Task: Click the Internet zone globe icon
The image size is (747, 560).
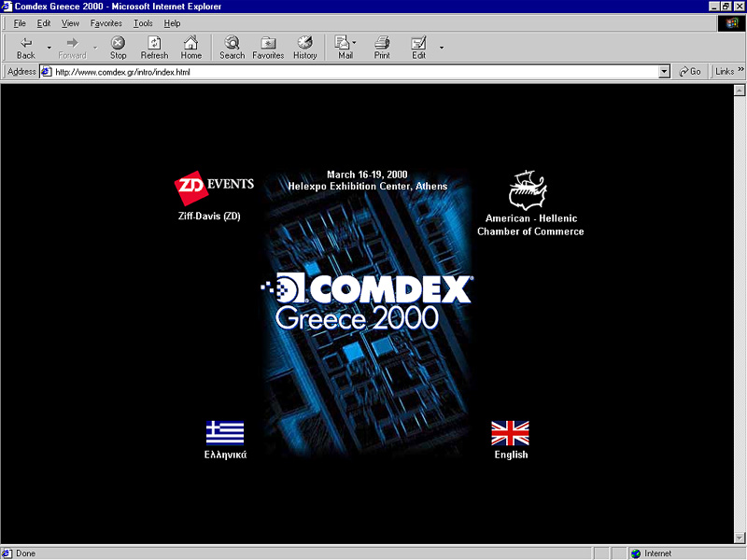Action: [x=636, y=553]
